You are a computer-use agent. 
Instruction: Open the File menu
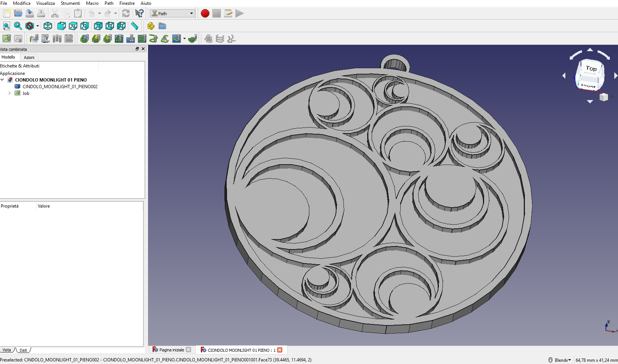click(4, 3)
